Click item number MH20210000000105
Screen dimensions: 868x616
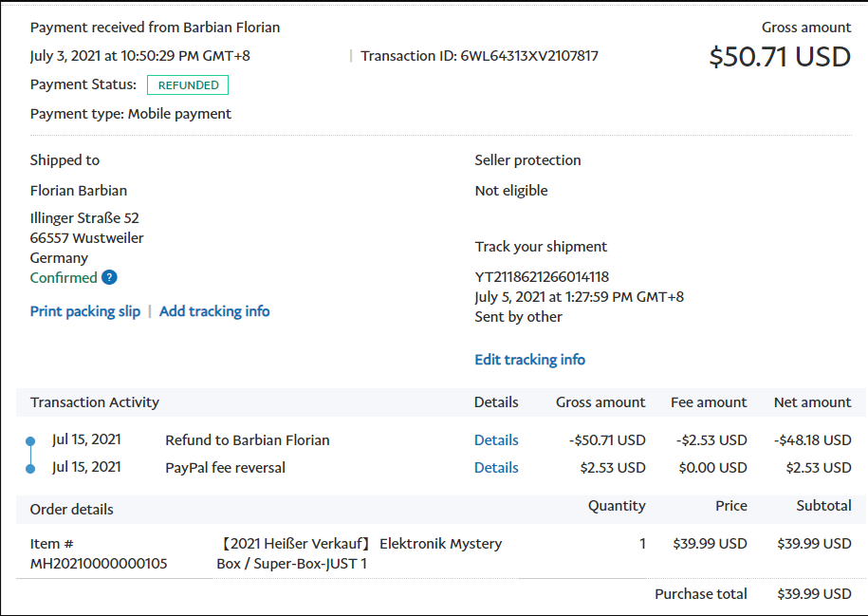[99, 564]
